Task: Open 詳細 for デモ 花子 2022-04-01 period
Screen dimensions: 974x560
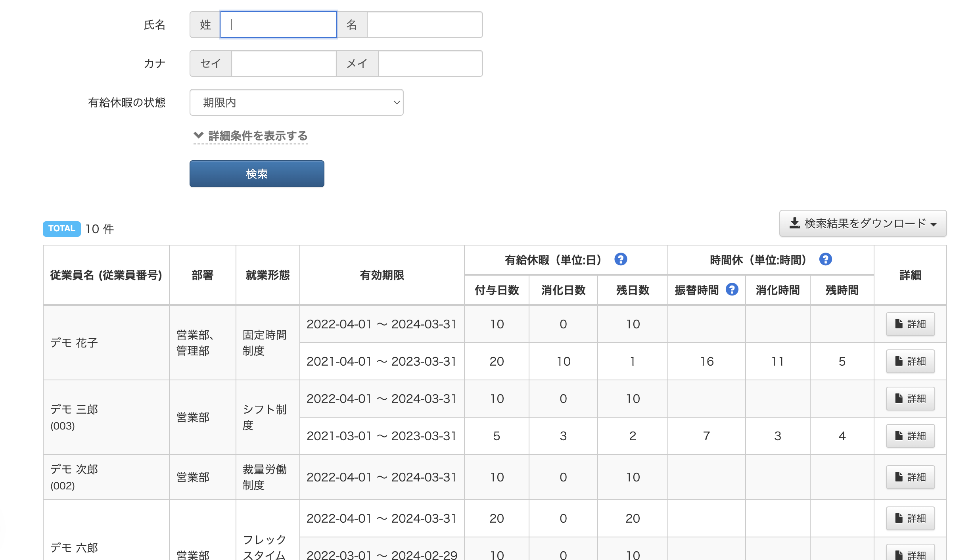Action: [x=910, y=324]
